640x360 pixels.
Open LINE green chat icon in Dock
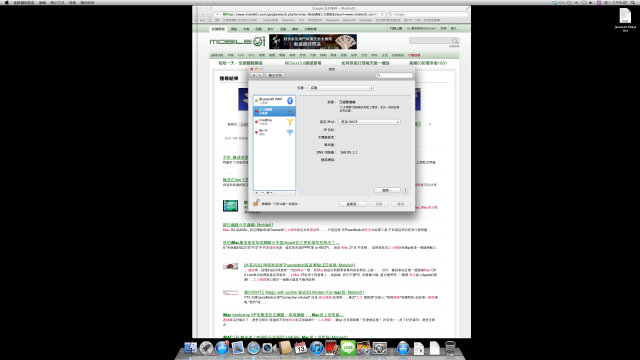click(348, 348)
